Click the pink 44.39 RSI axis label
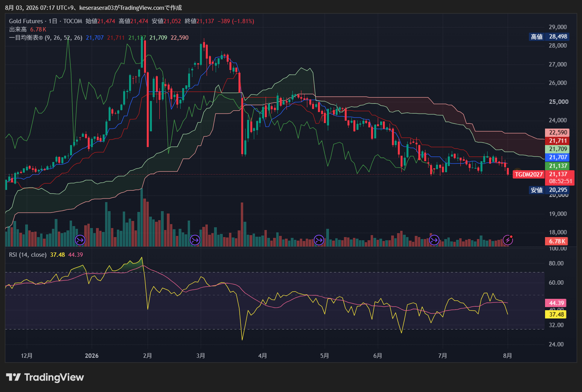 coord(555,303)
